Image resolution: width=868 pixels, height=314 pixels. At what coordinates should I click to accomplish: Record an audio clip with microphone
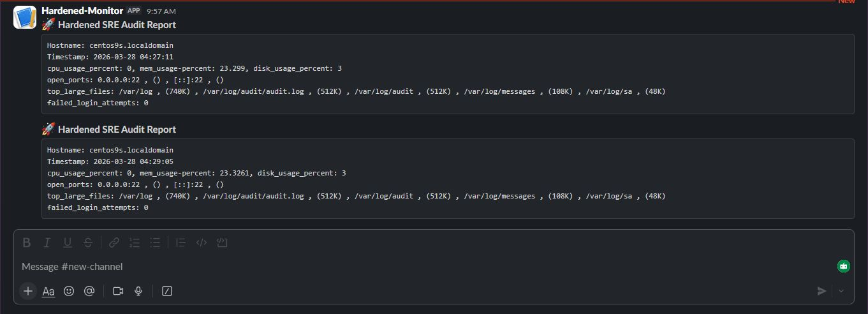point(138,291)
